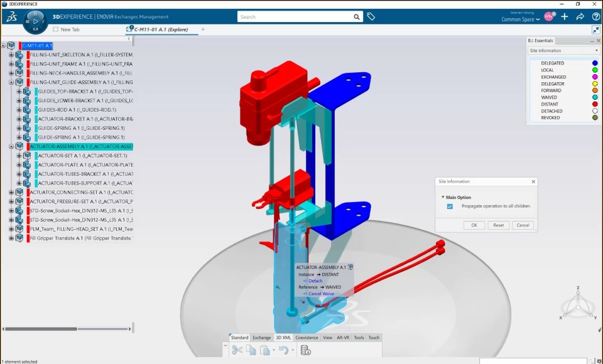
Task: Click the part icon of ACTUATOR-PLATE A.1 row
Action: [27, 164]
